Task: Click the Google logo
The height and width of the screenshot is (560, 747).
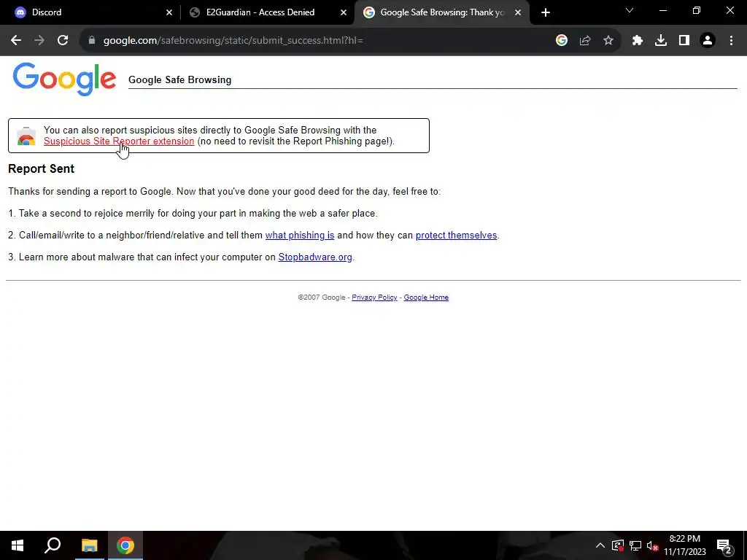Action: 64,79
